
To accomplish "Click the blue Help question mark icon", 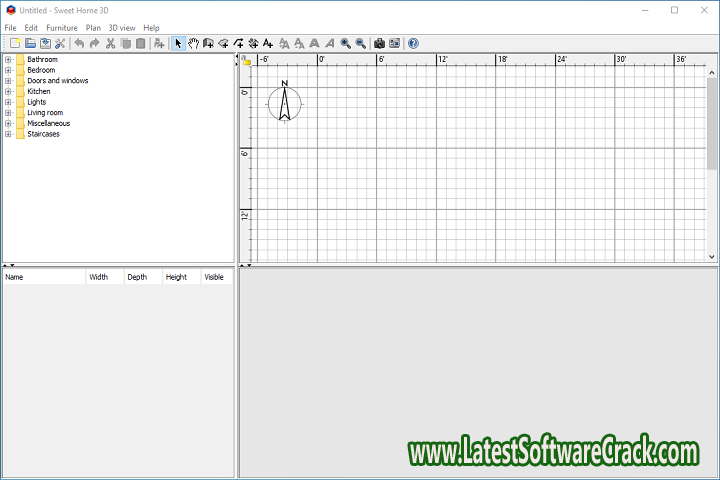I will tap(413, 43).
